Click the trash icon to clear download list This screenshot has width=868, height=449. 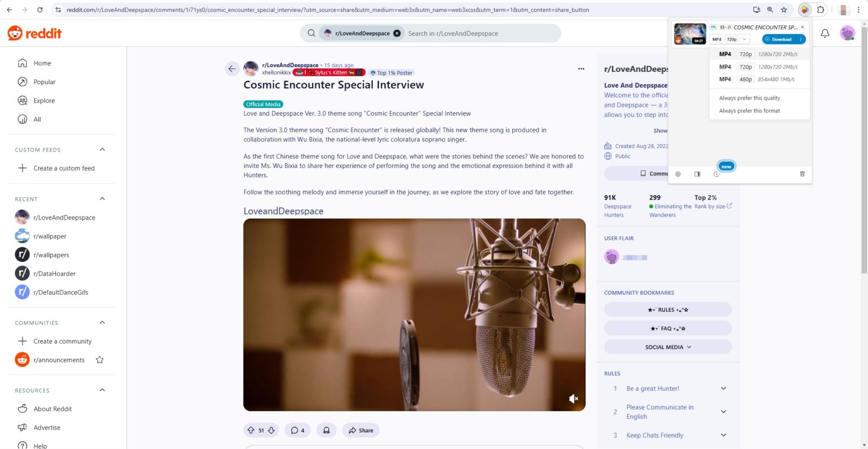pyautogui.click(x=802, y=174)
